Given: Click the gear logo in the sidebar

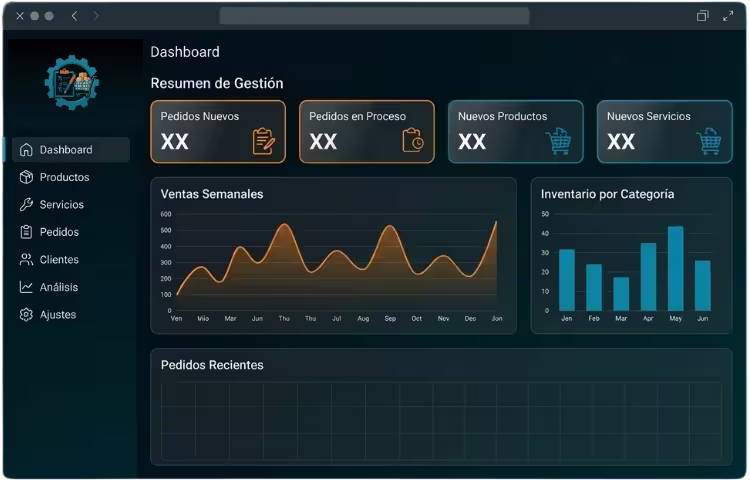Looking at the screenshot, I should click(72, 82).
